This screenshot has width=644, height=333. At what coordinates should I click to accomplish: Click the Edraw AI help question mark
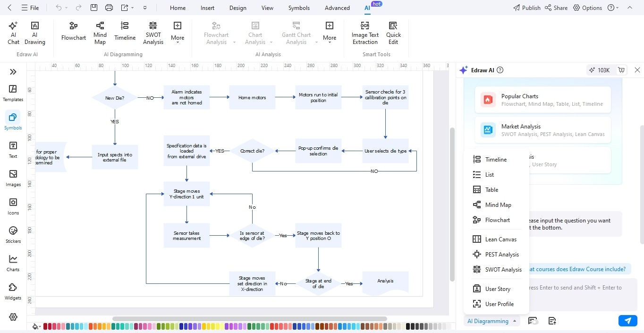(x=500, y=70)
